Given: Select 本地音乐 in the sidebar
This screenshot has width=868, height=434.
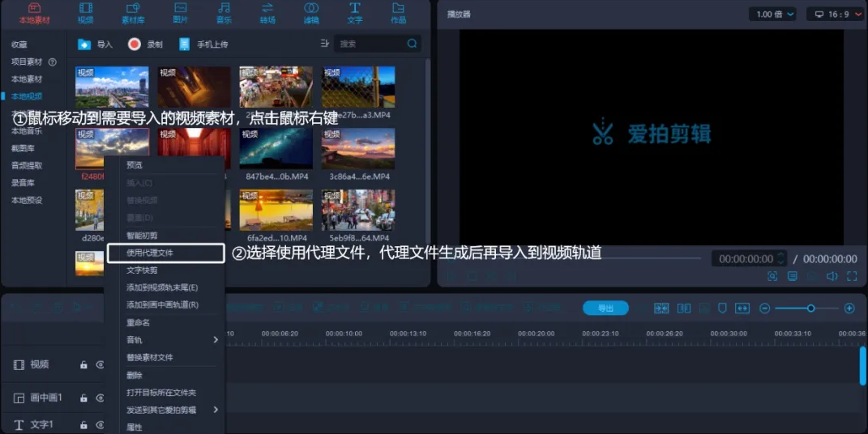Looking at the screenshot, I should 27,131.
